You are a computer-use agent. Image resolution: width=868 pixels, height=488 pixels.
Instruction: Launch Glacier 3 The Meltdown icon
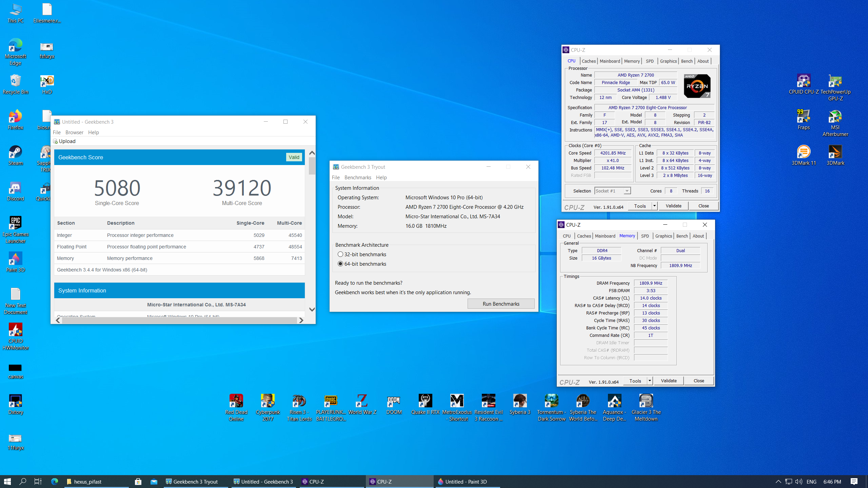coord(646,408)
